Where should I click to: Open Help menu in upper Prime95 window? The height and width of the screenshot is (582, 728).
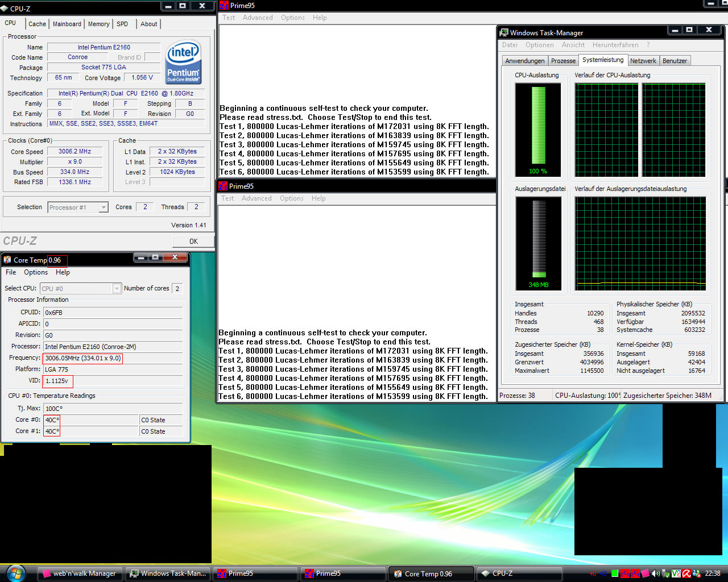coord(320,18)
